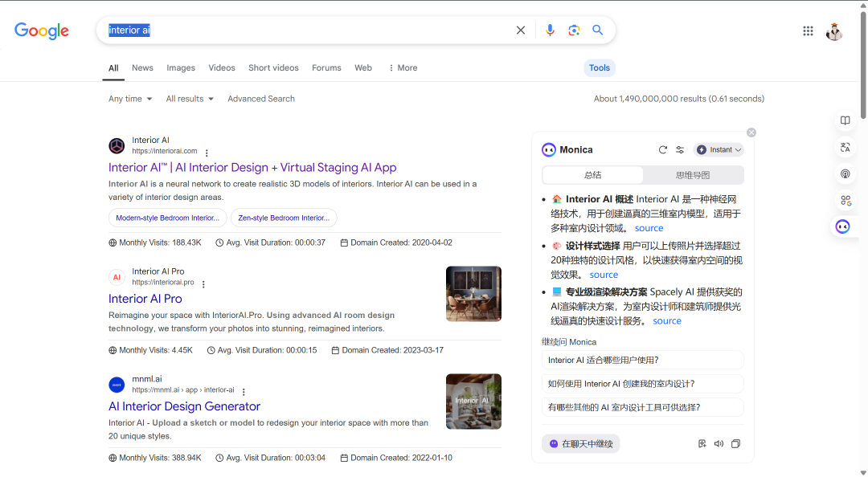This screenshot has width=868, height=477.
Task: Click the translate sidebar icon
Action: (x=845, y=147)
